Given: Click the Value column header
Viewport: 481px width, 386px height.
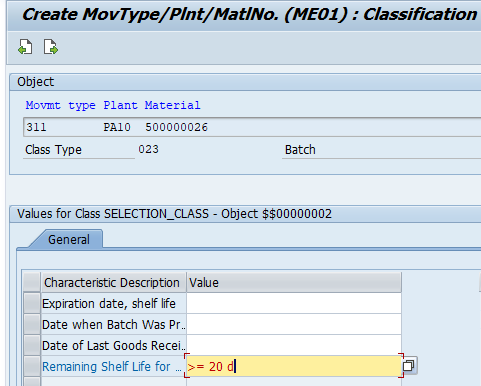Looking at the screenshot, I should [x=294, y=282].
